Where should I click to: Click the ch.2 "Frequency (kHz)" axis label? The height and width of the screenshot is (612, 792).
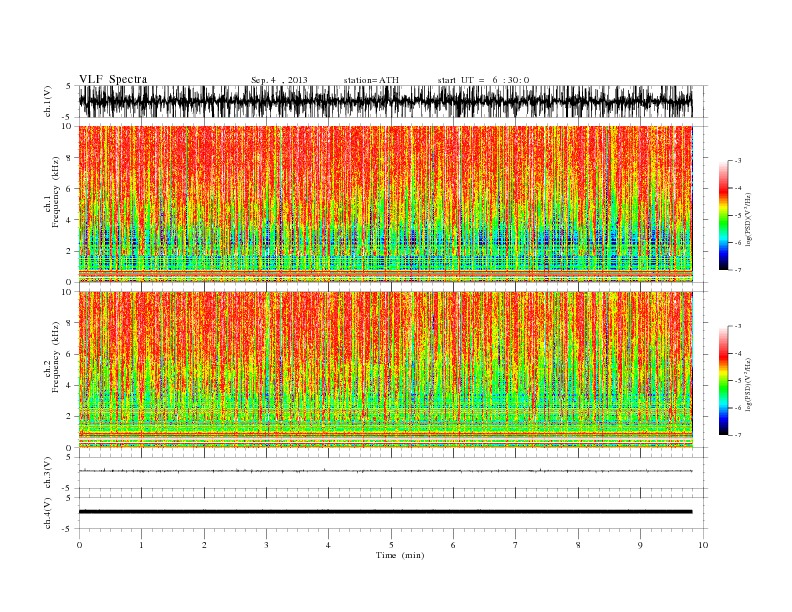[x=56, y=356]
